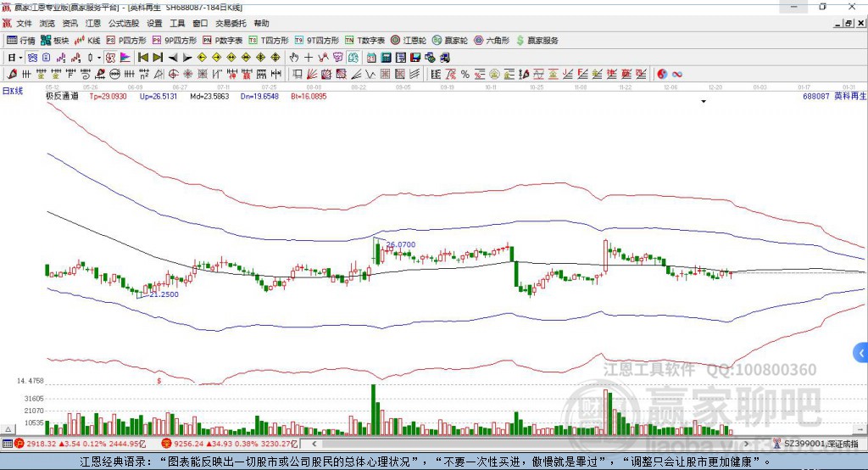Jump to last bar with green skip-forward icon
The image size is (868, 470).
click(158, 58)
